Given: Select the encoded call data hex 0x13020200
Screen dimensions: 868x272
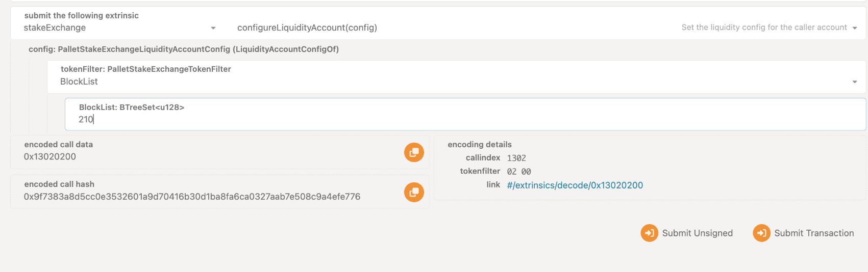Looking at the screenshot, I should click(x=50, y=157).
